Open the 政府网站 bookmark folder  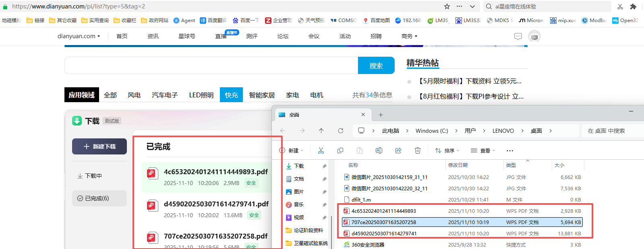(x=155, y=20)
